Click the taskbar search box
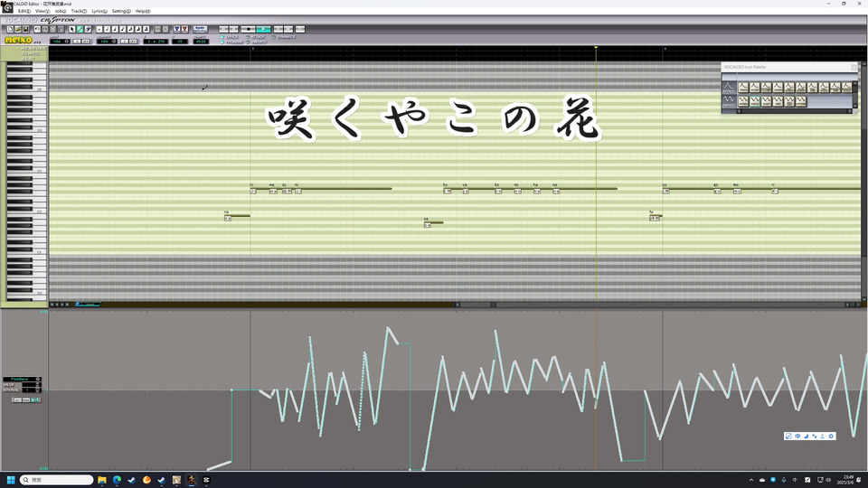 pyautogui.click(x=57, y=480)
